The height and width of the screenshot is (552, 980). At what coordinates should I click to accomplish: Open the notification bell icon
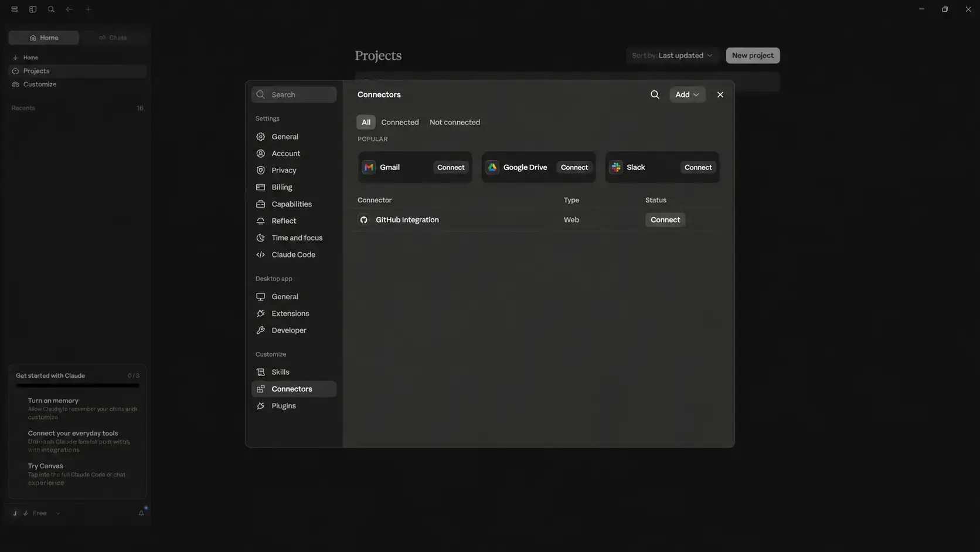tap(141, 513)
